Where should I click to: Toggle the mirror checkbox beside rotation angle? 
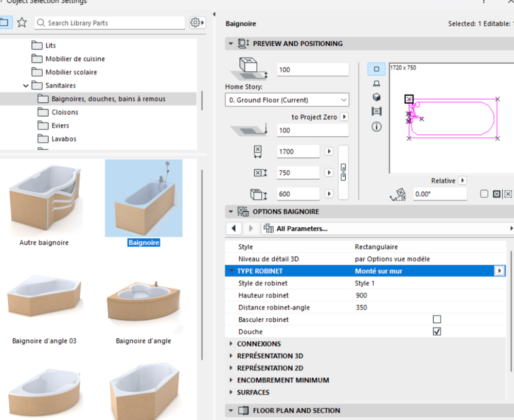484,194
